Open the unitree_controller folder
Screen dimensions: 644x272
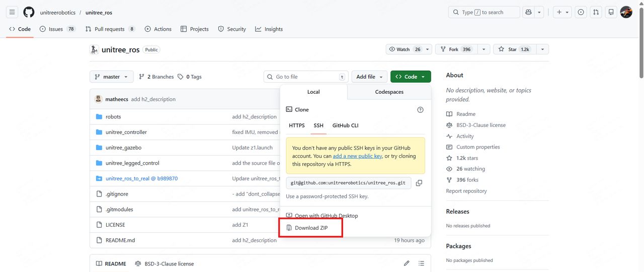coord(126,132)
